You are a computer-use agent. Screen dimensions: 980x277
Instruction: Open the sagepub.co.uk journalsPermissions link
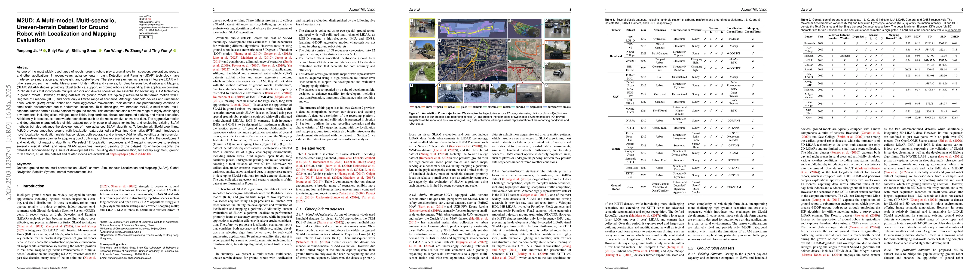(x=158, y=27)
